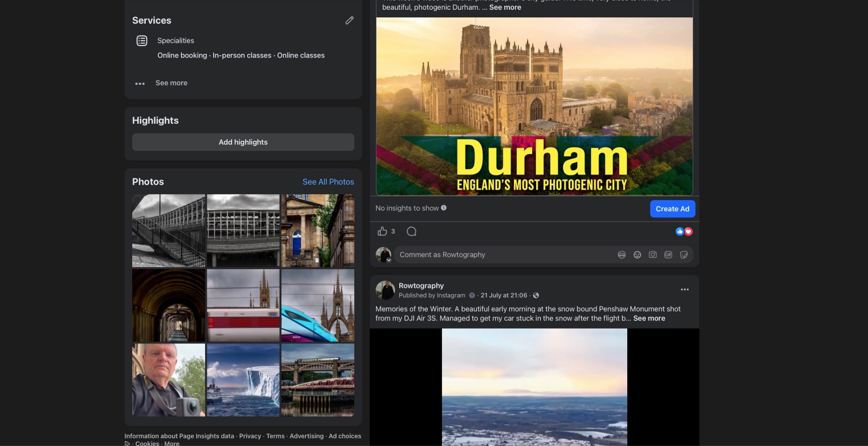
Task: Open the iceberg and ship photo
Action: coord(243,380)
